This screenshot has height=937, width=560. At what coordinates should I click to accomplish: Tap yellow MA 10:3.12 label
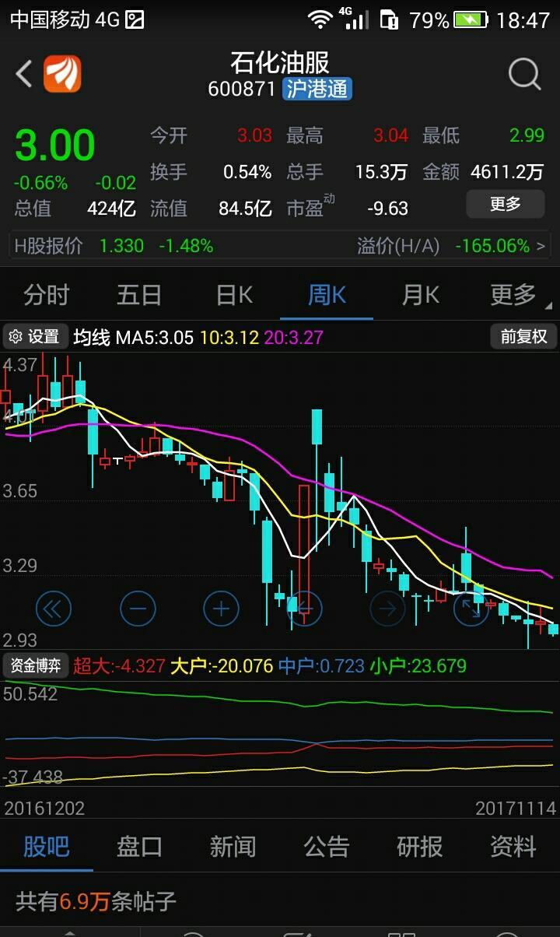229,337
